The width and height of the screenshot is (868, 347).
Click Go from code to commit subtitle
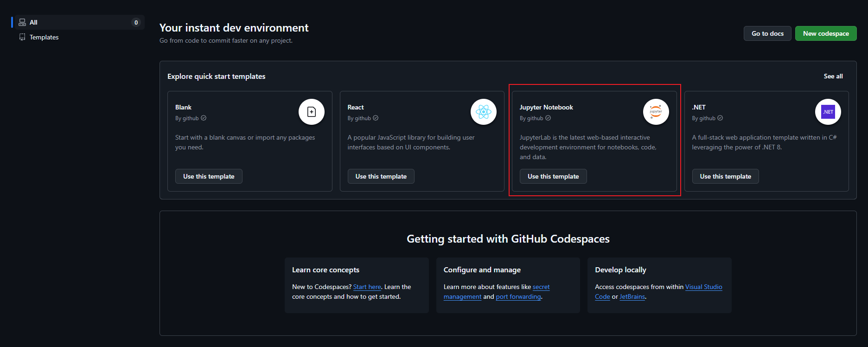coord(226,41)
